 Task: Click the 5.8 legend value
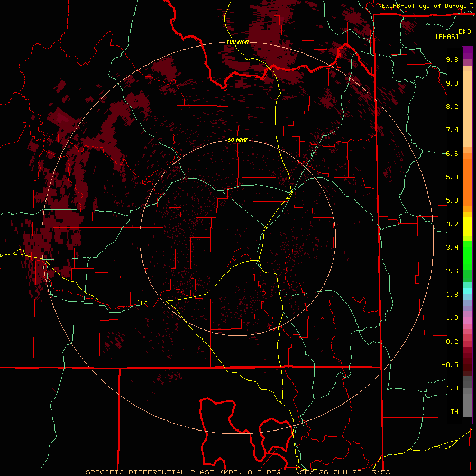[452, 177]
